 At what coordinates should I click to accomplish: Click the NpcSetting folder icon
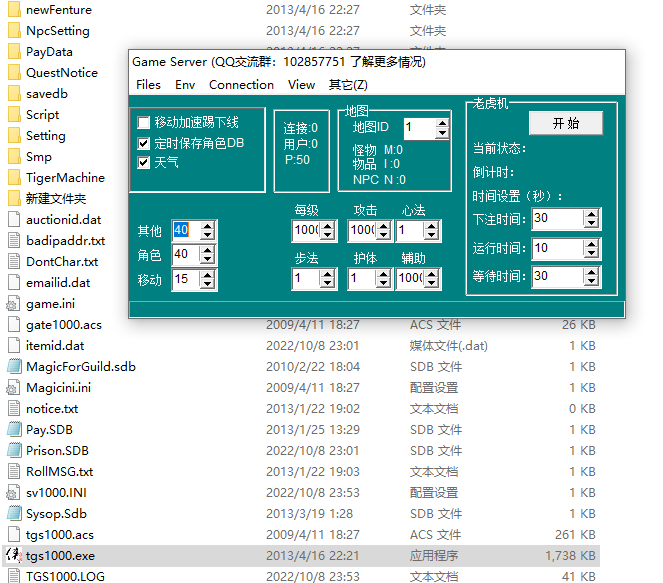click(x=14, y=30)
